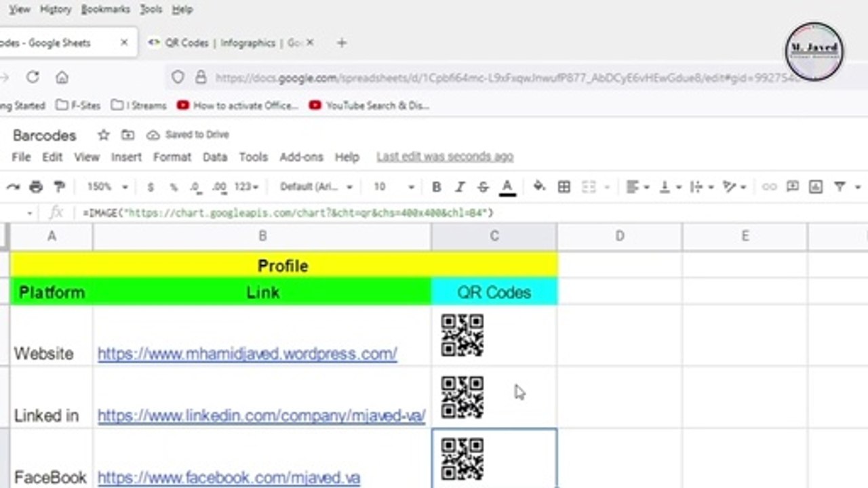
Task: Open the browser History menu
Action: (x=56, y=9)
